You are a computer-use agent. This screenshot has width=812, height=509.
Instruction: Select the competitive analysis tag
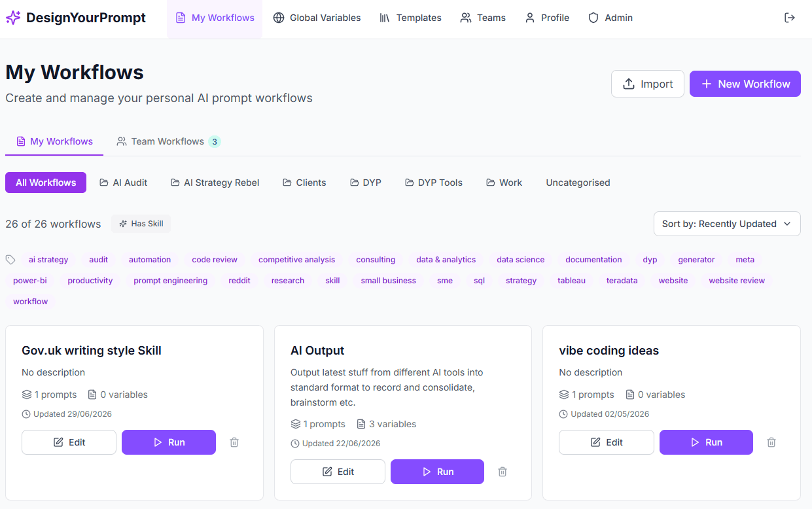coord(296,260)
